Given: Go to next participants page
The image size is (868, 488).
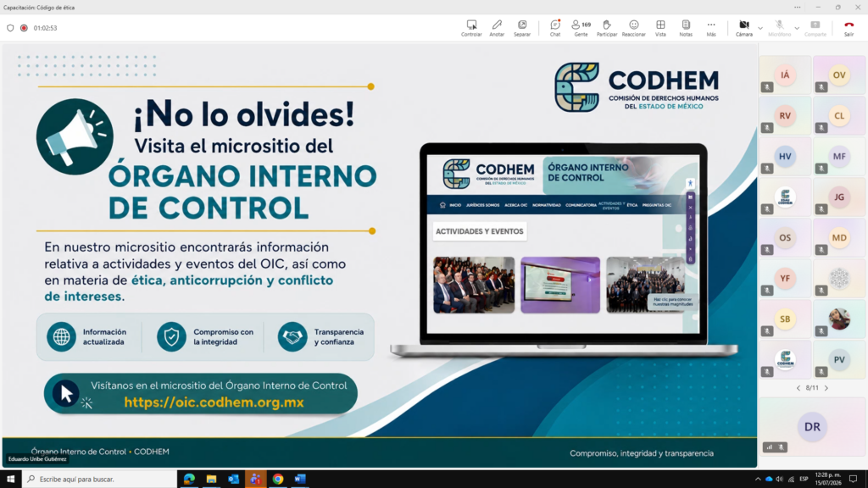Looking at the screenshot, I should pyautogui.click(x=826, y=388).
